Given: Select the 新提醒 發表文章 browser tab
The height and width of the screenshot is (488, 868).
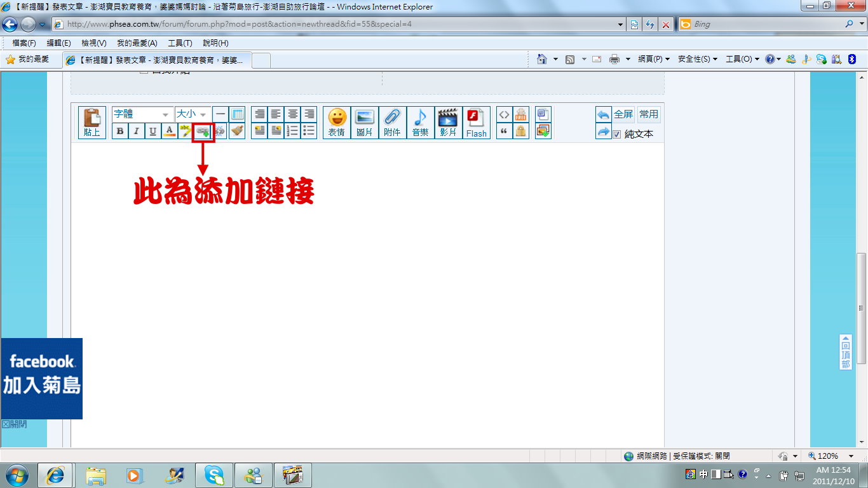Looking at the screenshot, I should click(x=158, y=60).
